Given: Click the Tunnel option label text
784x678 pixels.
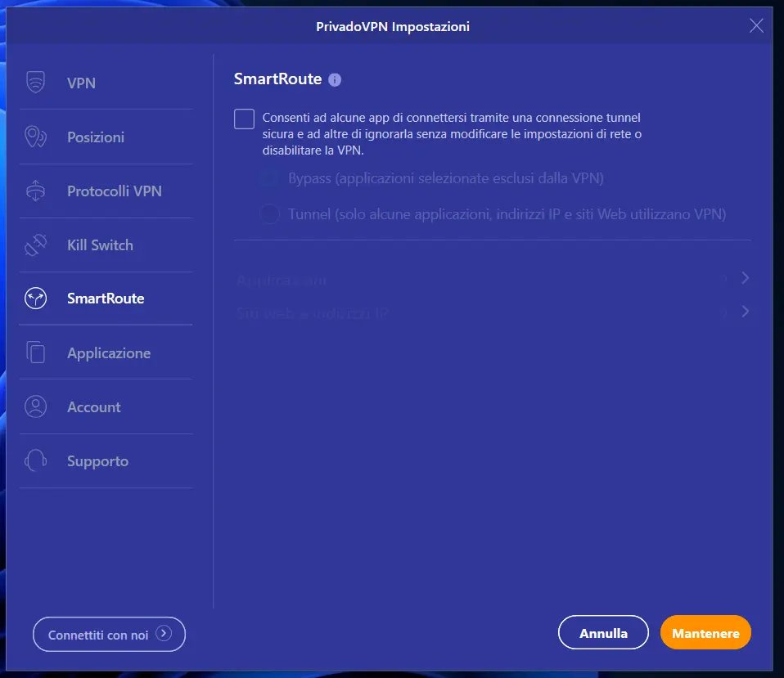Looking at the screenshot, I should click(x=507, y=214).
